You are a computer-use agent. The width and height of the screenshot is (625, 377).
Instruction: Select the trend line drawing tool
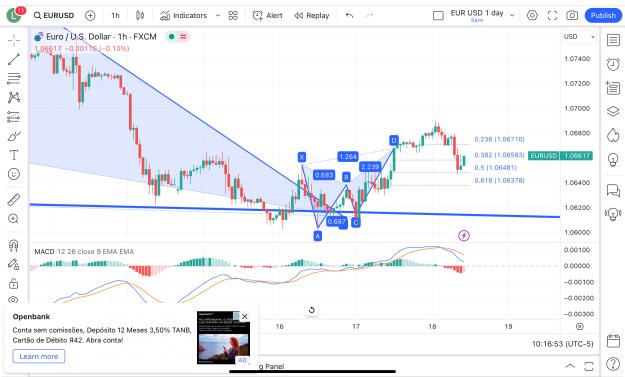tap(14, 59)
